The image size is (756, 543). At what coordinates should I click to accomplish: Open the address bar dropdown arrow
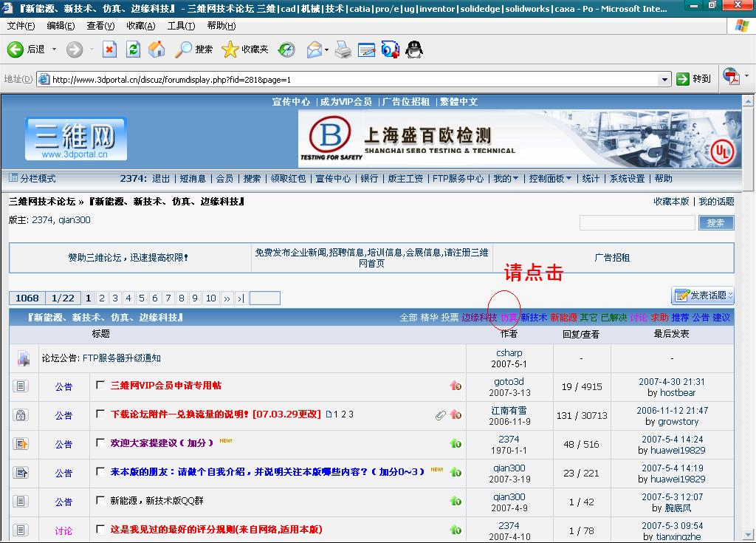[665, 79]
